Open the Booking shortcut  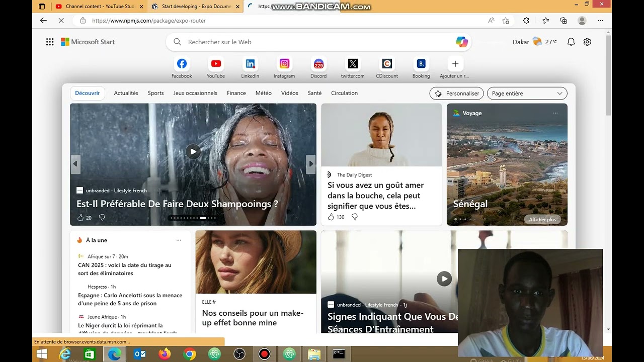pos(421,68)
